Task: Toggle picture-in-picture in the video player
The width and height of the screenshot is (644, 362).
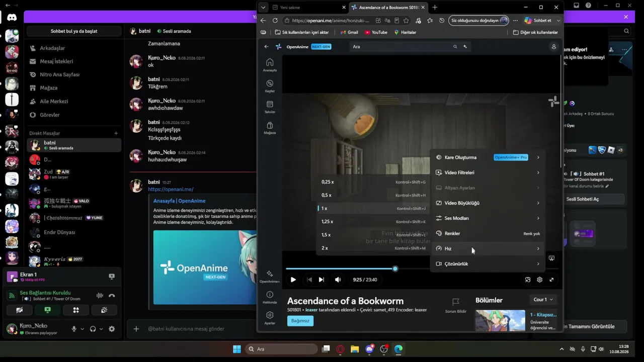Action: 527,280
